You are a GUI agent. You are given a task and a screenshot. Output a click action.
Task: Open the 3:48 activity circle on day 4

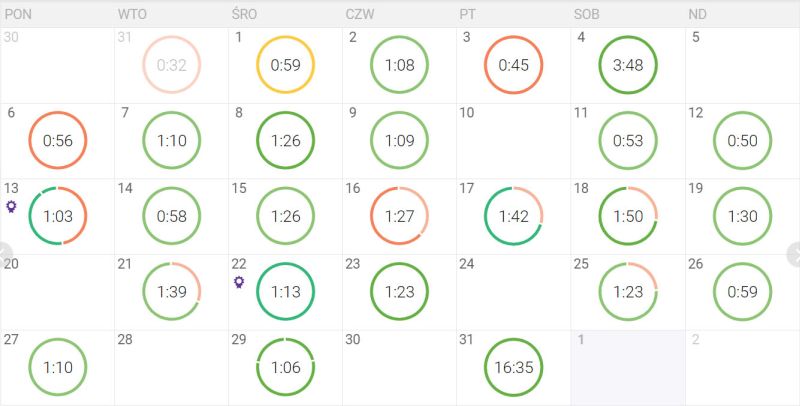click(x=628, y=65)
